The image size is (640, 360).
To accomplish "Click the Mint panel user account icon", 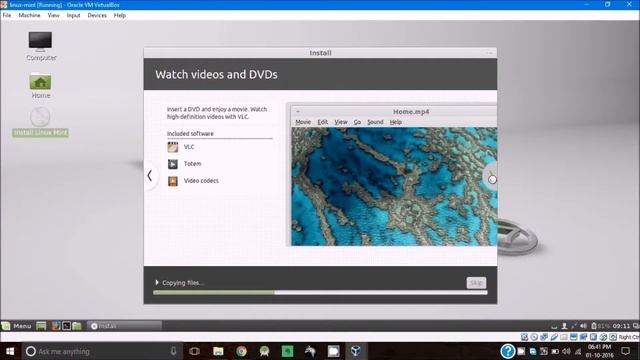I will (564, 326).
